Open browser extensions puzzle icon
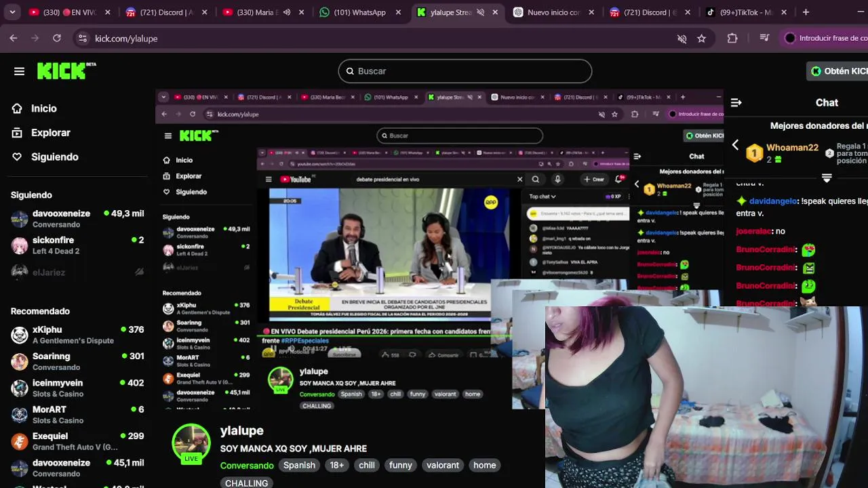The image size is (868, 488). pyautogui.click(x=732, y=39)
